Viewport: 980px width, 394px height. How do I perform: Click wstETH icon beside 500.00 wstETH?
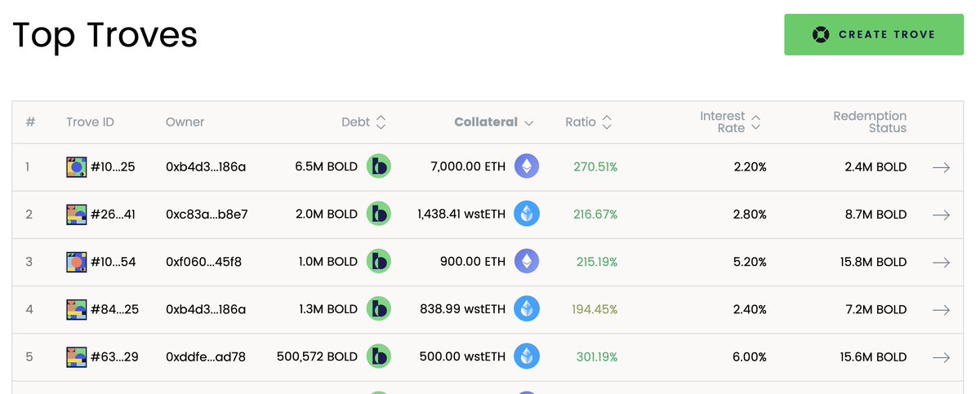(x=527, y=357)
